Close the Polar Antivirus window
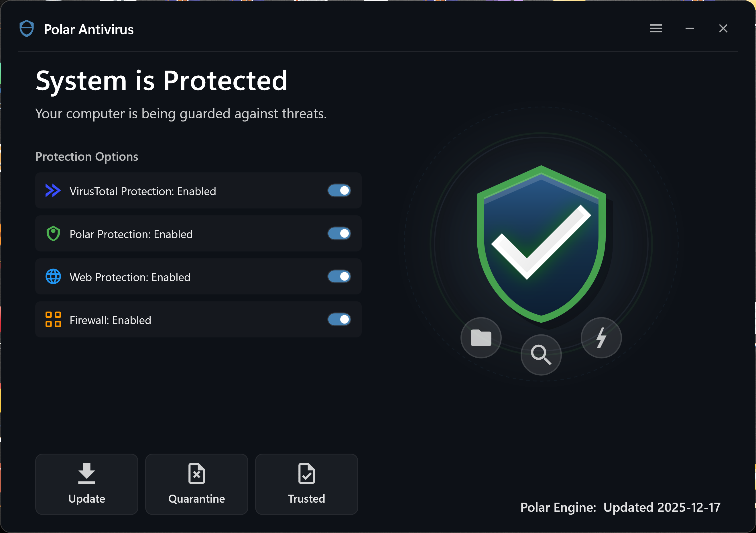 [723, 29]
